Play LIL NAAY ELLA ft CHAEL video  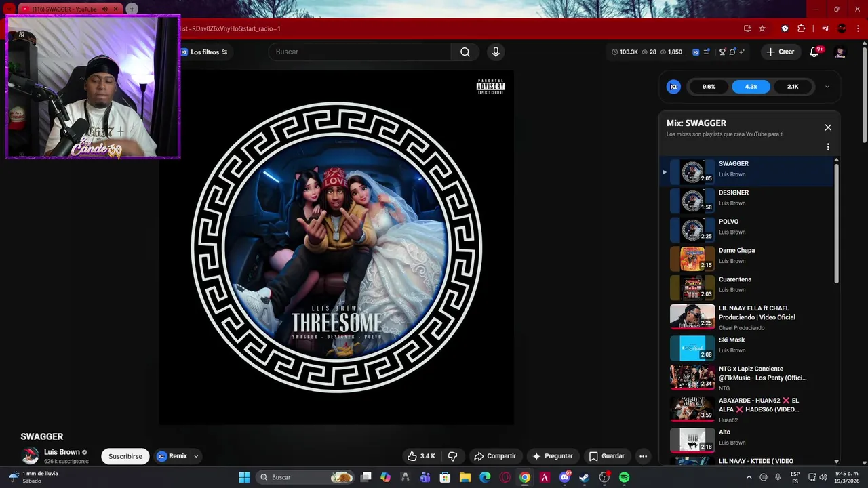[746, 317]
